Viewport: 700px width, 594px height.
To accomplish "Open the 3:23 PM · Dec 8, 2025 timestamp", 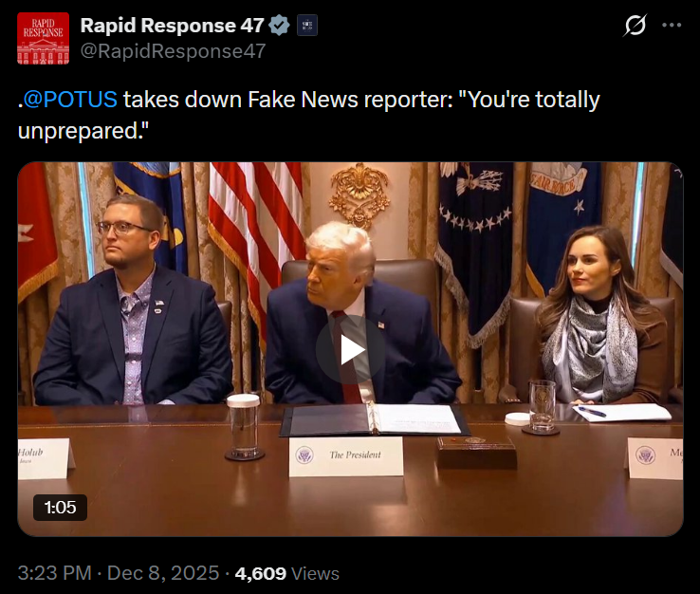I will (x=120, y=573).
